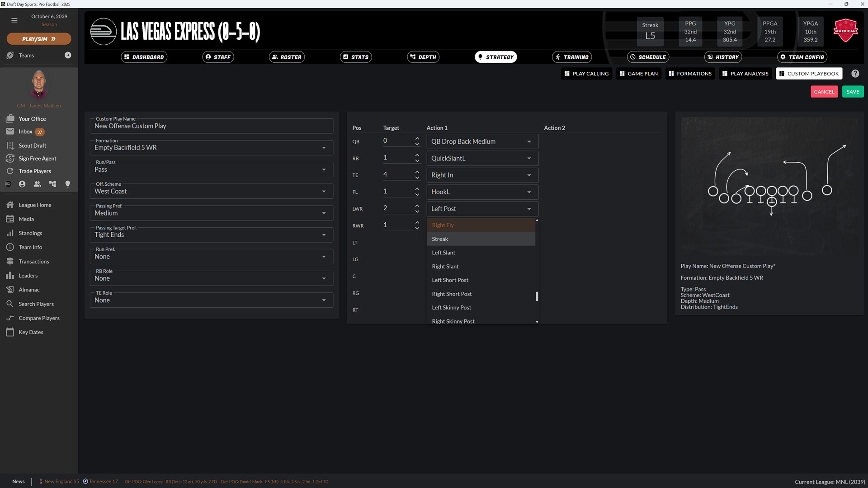Open the help question mark icon

(x=855, y=73)
